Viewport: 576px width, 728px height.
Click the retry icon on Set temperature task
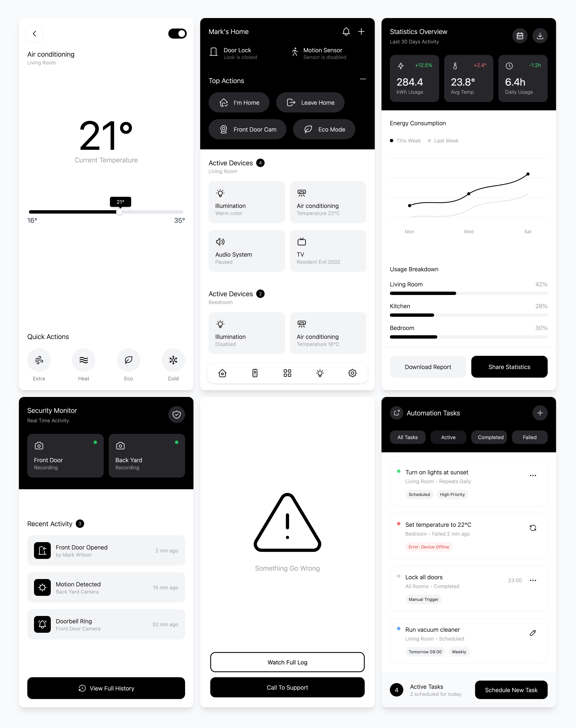click(x=532, y=528)
